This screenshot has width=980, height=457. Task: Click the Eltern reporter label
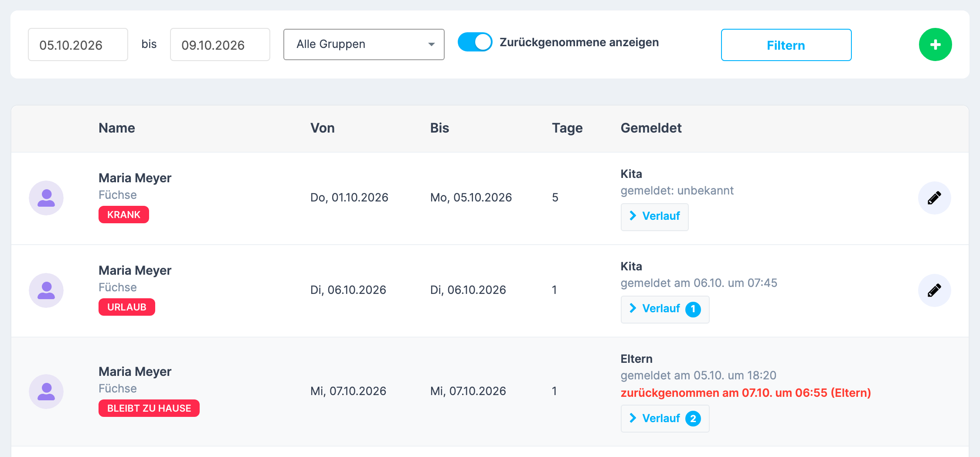click(636, 359)
